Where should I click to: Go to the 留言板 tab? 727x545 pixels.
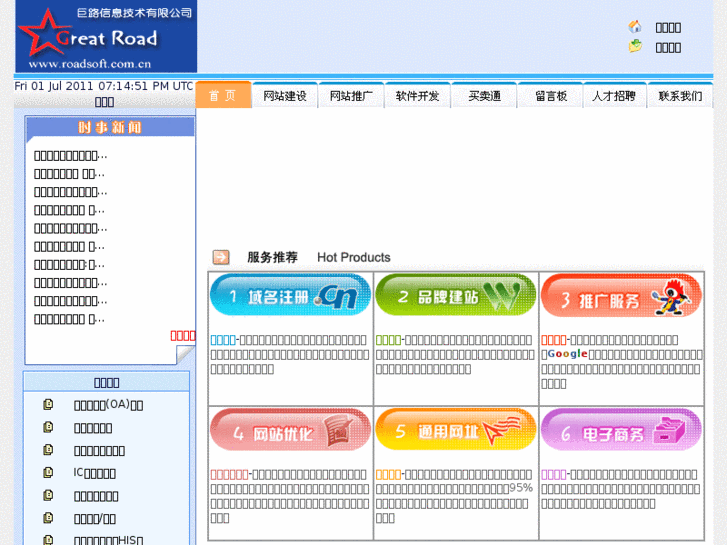(550, 96)
